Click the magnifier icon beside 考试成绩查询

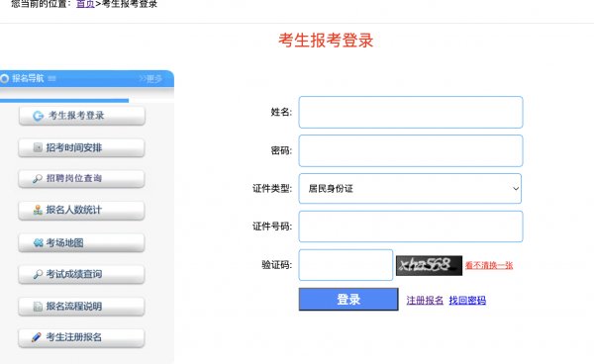coord(38,274)
